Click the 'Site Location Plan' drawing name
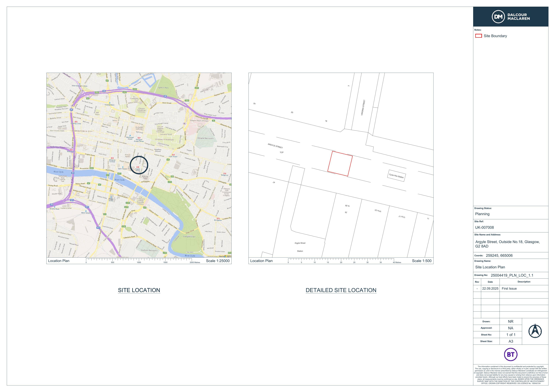 490,267
